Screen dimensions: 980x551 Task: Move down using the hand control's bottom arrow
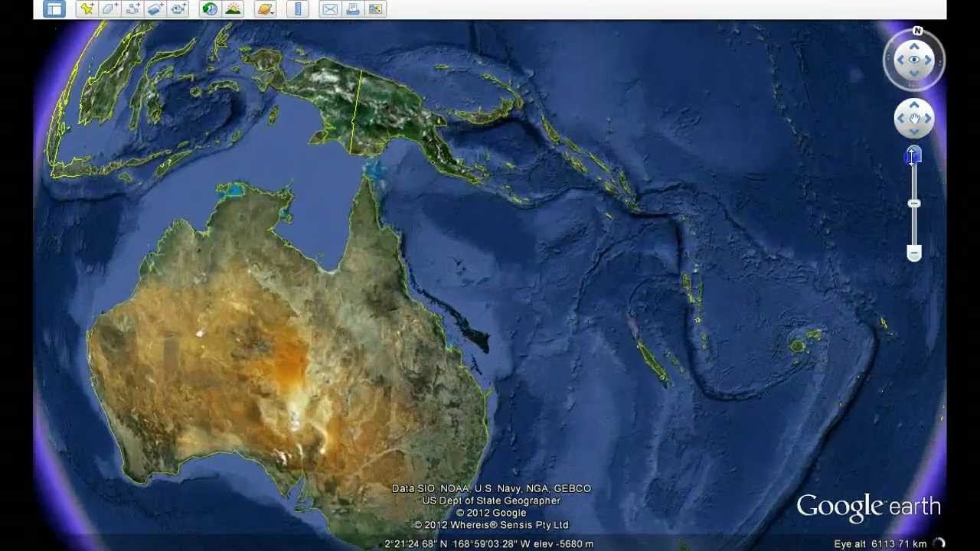click(x=914, y=132)
